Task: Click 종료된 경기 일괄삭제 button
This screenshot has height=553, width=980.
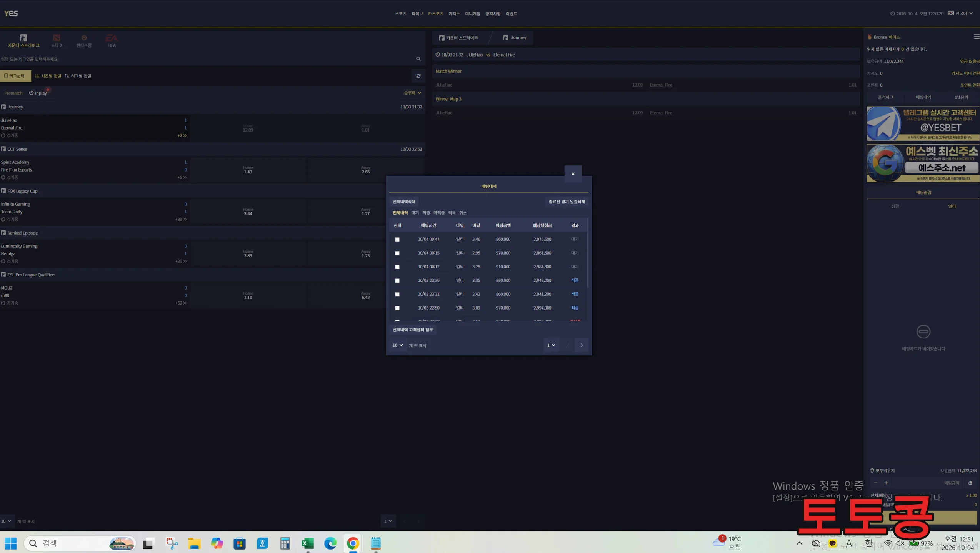Action: tap(567, 202)
